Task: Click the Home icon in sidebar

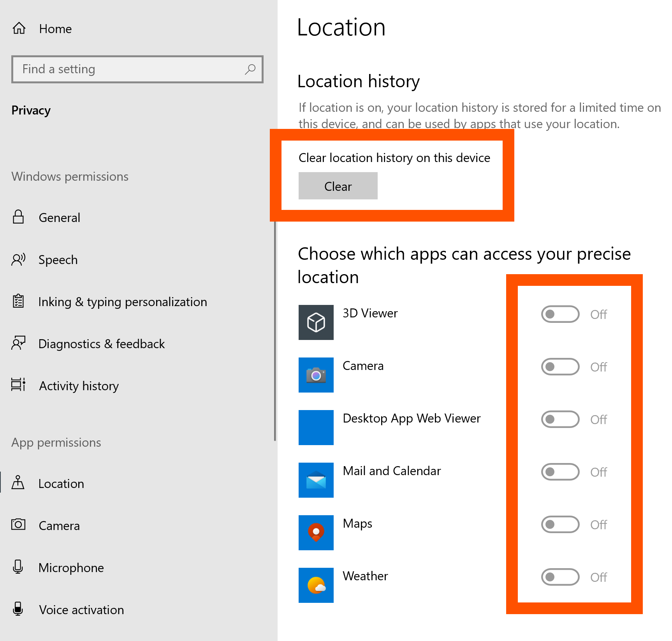Action: tap(19, 28)
